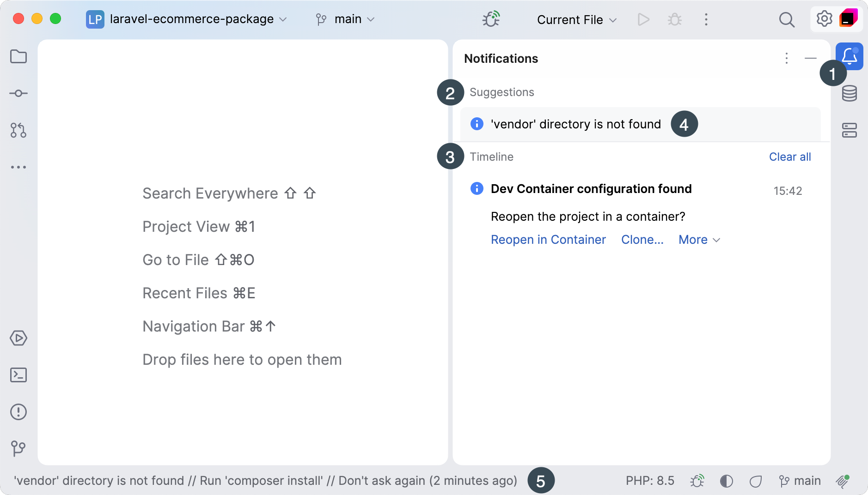
Task: Open the Project tool window folder icon
Action: point(18,56)
